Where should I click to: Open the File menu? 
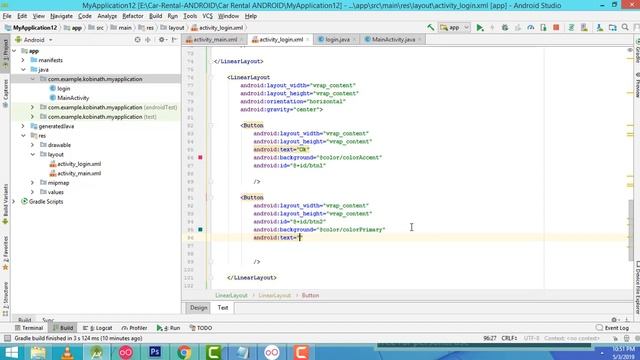click(x=7, y=16)
